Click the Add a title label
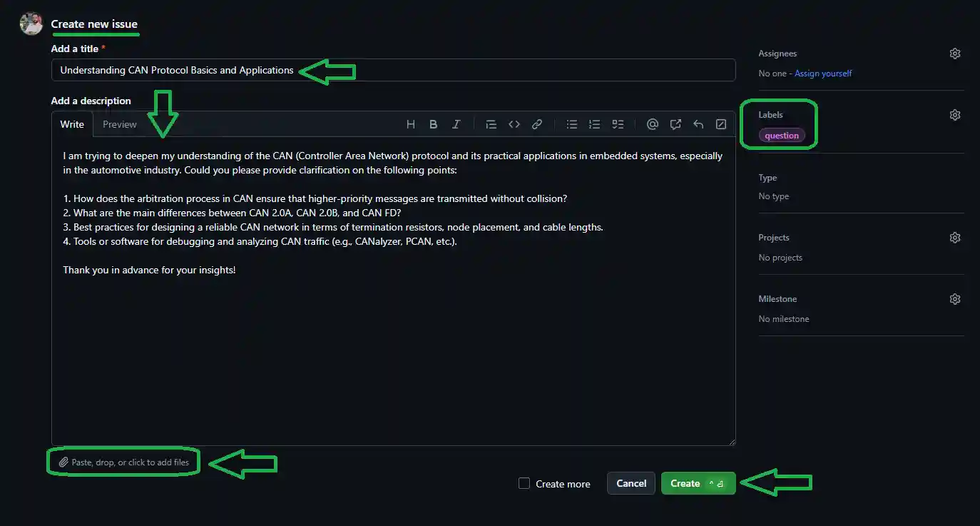 coord(78,49)
